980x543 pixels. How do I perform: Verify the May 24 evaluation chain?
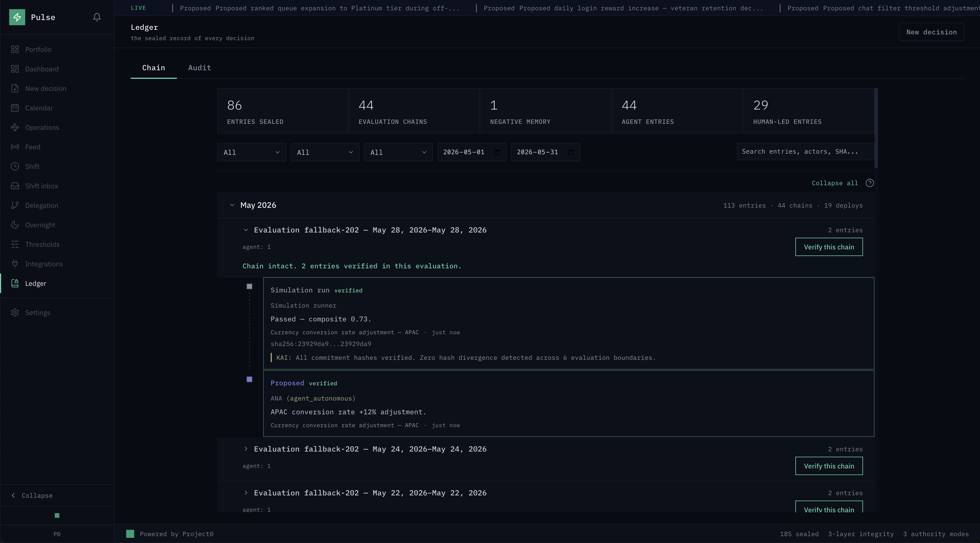tap(829, 466)
